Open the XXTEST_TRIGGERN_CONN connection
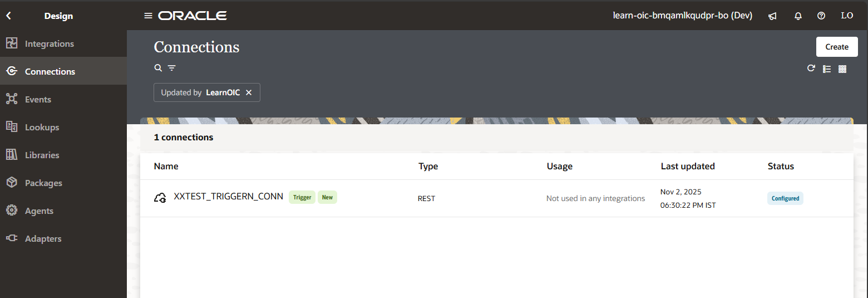The width and height of the screenshot is (868, 298). coord(228,197)
